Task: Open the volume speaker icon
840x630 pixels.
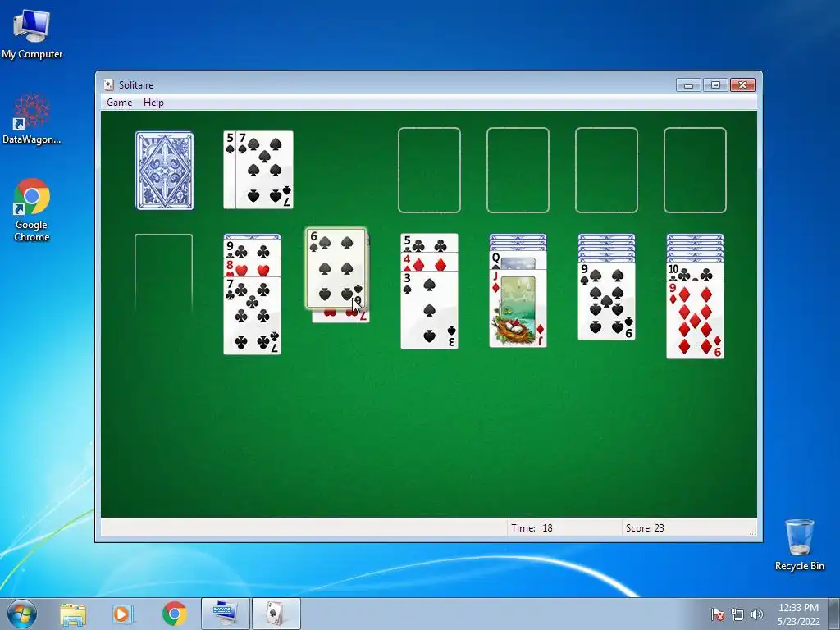Action: coord(756,614)
